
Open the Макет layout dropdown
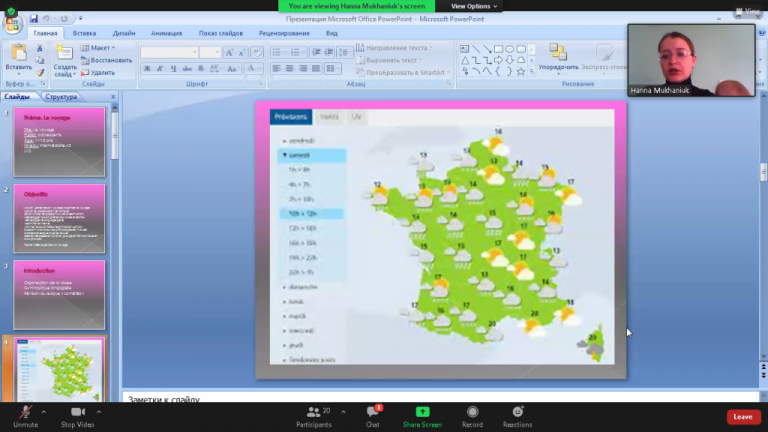coord(98,48)
